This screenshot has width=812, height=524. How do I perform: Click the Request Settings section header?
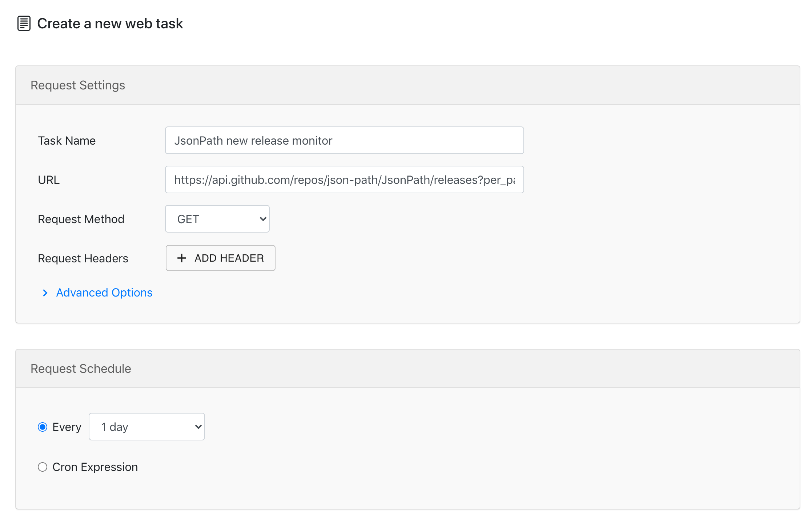click(78, 85)
